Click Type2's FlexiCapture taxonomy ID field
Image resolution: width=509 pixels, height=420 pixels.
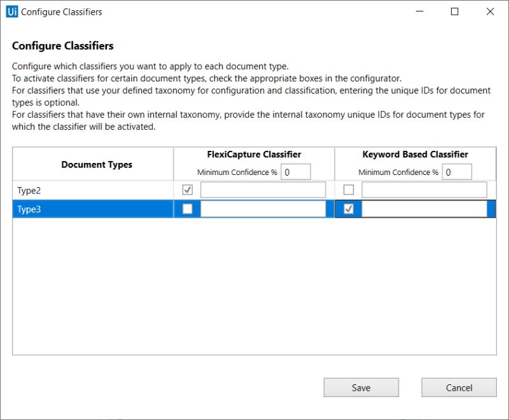pyautogui.click(x=261, y=188)
